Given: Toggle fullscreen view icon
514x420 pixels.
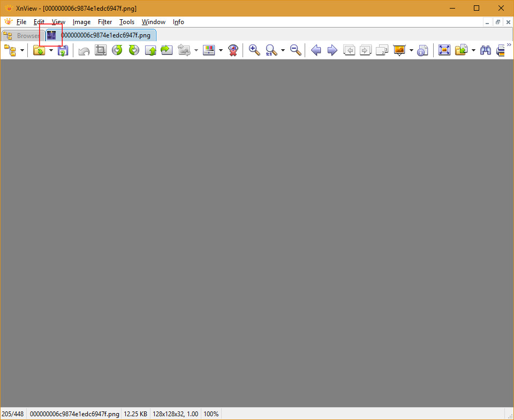Looking at the screenshot, I should [444, 50].
